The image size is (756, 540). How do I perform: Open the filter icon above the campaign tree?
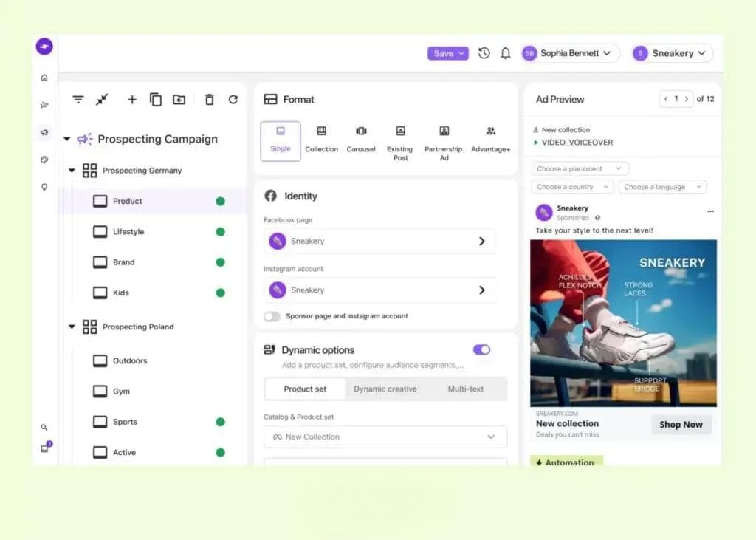tap(78, 99)
